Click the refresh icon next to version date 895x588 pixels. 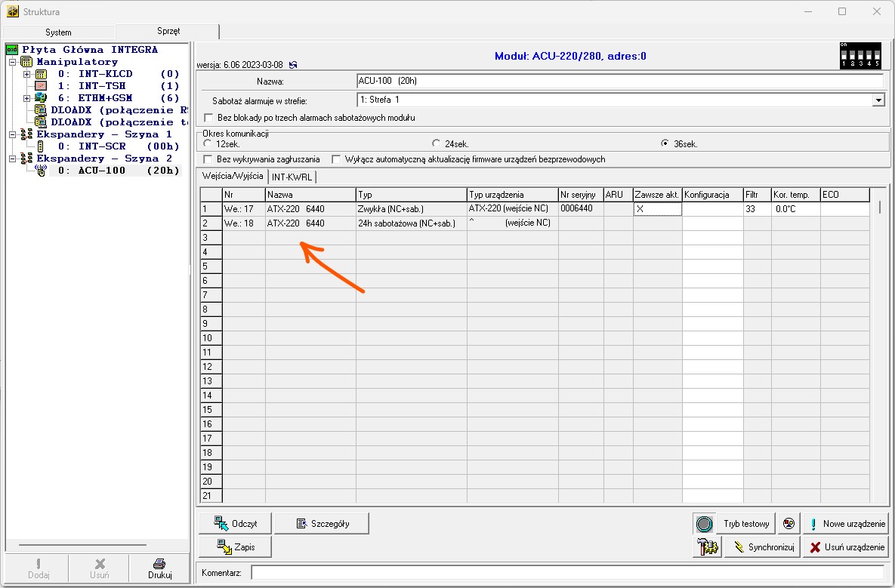click(x=293, y=66)
